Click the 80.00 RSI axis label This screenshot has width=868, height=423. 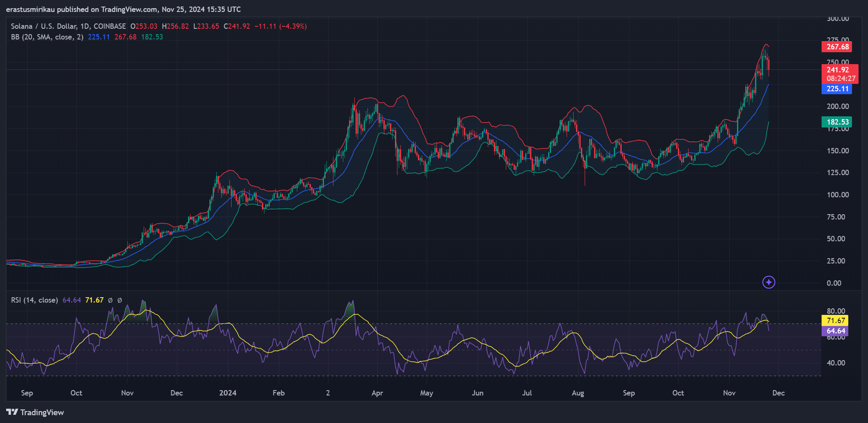[836, 311]
